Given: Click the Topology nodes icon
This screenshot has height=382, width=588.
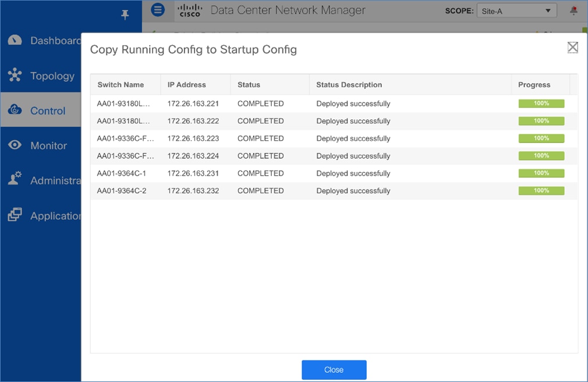Looking at the screenshot, I should point(15,75).
